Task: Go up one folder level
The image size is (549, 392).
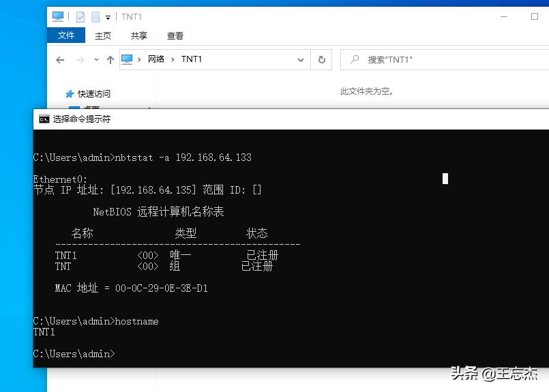Action: coord(110,60)
